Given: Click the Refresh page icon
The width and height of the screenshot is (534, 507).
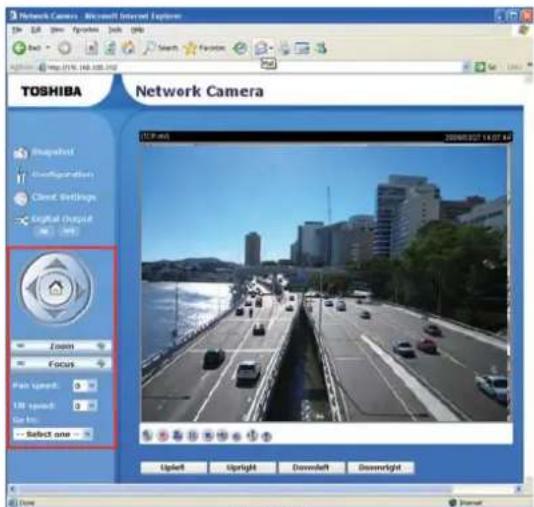Looking at the screenshot, I should coord(110,48).
